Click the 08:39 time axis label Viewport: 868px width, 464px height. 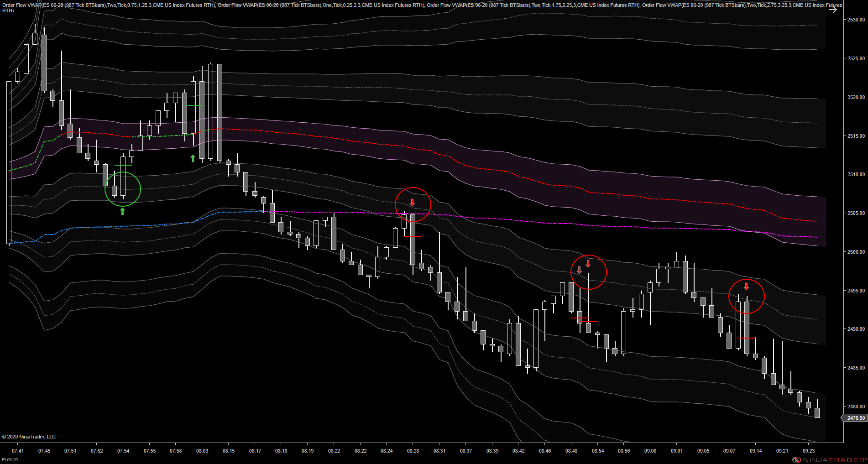pyautogui.click(x=492, y=451)
